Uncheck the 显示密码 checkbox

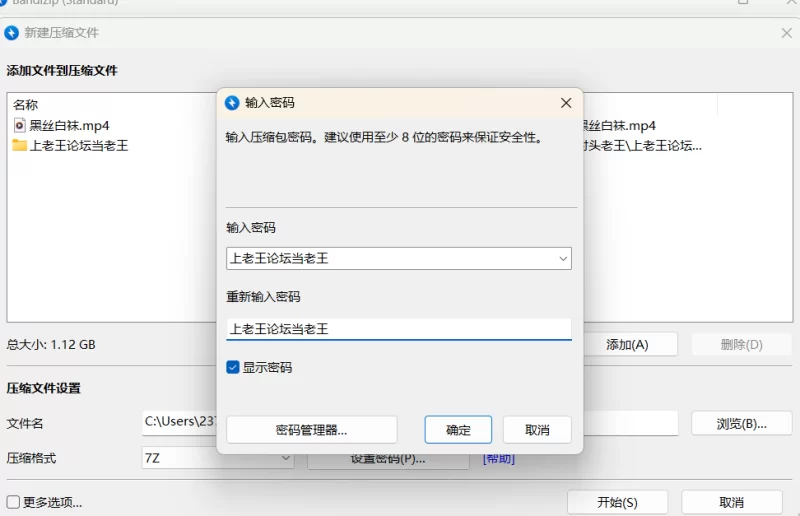coord(233,368)
